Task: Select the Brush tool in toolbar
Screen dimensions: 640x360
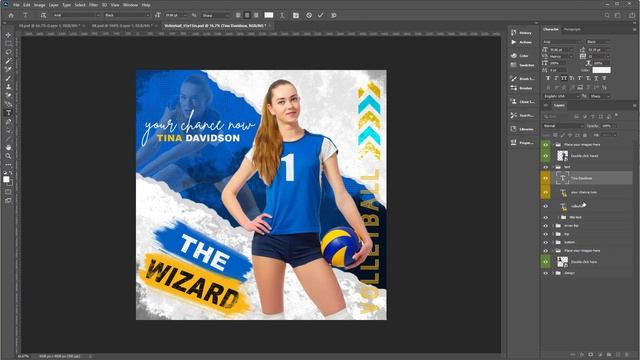Action: [x=8, y=78]
